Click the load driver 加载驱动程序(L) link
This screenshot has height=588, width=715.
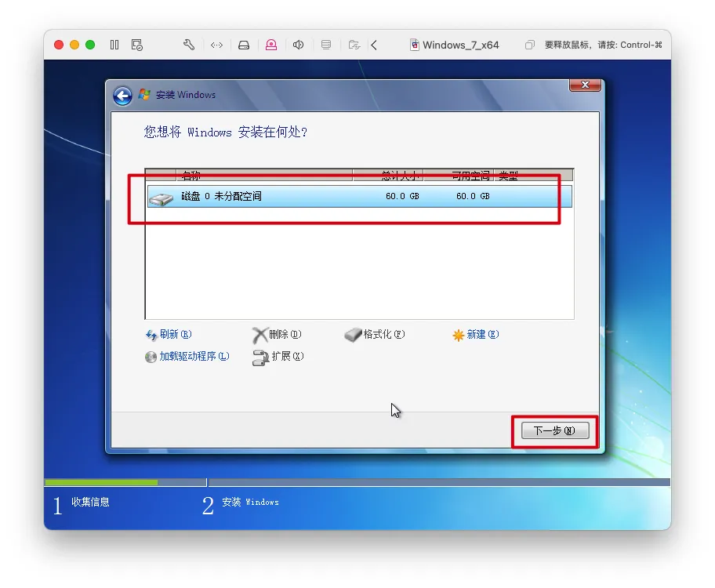coord(194,356)
